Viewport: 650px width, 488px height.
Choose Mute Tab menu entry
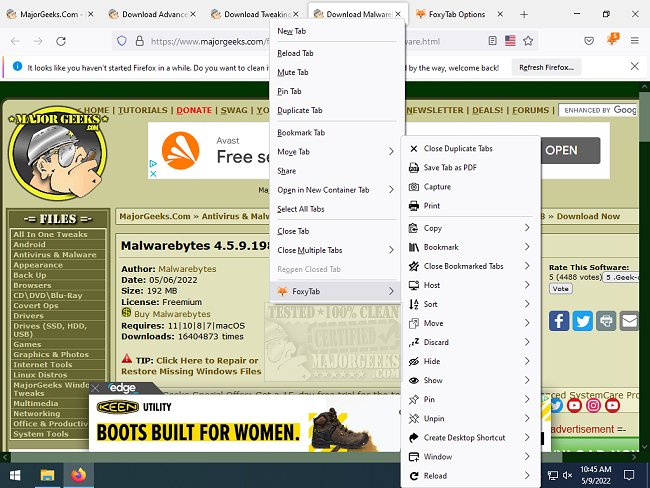pyautogui.click(x=335, y=72)
